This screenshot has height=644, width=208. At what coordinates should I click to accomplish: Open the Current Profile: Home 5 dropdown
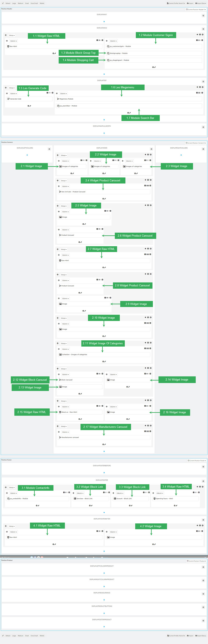coord(176,3)
